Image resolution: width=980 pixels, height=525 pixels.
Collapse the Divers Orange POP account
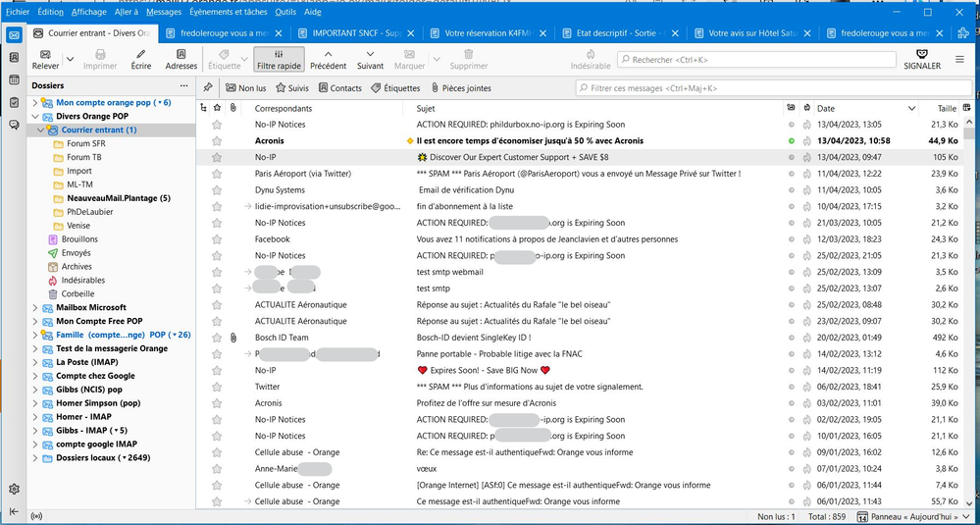click(36, 116)
